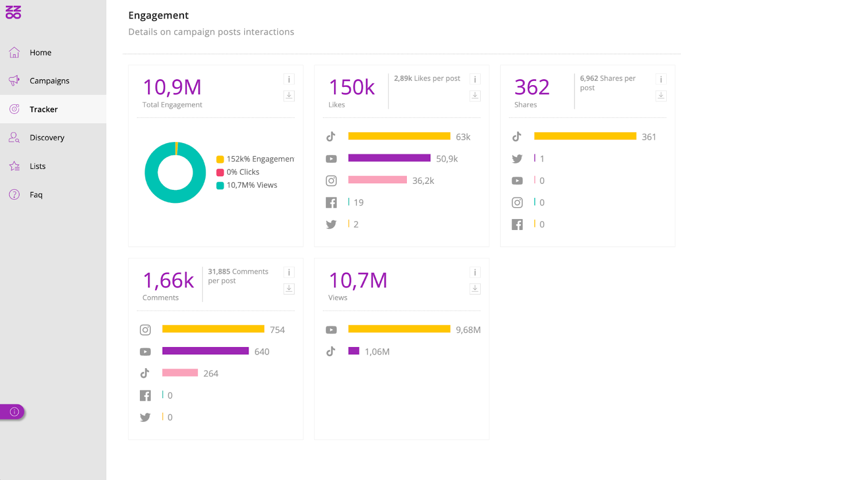Click the download icon on Views card
The image size is (868, 480).
click(x=475, y=289)
